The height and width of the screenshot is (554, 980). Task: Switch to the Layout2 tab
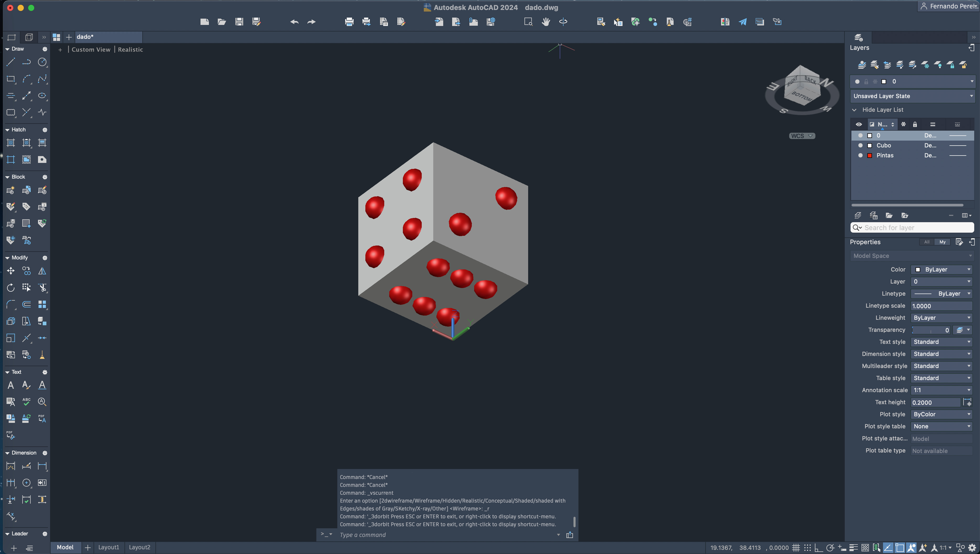point(140,547)
